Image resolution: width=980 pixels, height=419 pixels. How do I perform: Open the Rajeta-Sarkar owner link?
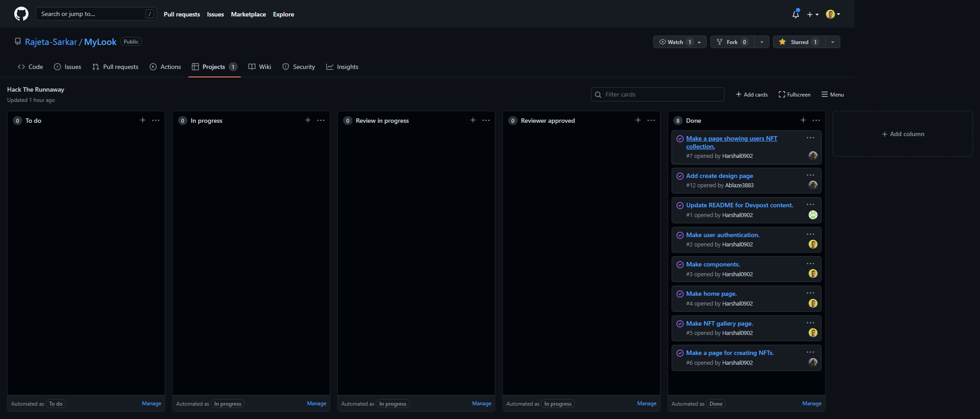pos(51,42)
